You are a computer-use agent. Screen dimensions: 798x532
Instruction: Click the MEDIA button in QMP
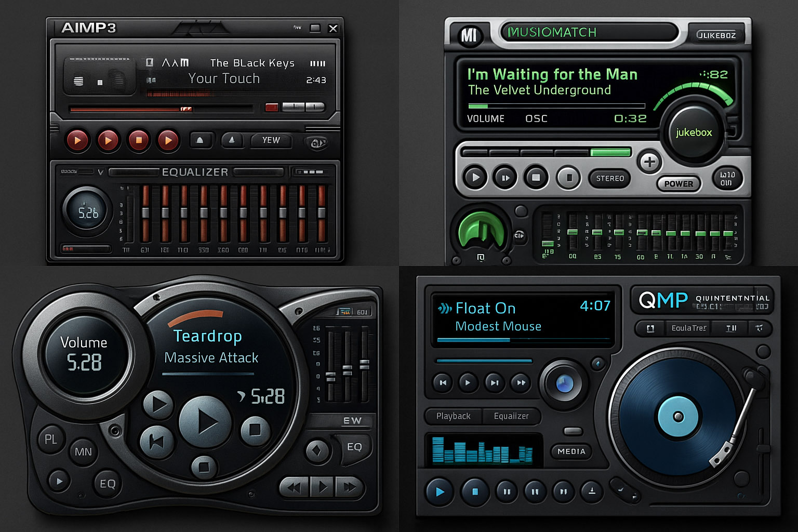tap(571, 451)
